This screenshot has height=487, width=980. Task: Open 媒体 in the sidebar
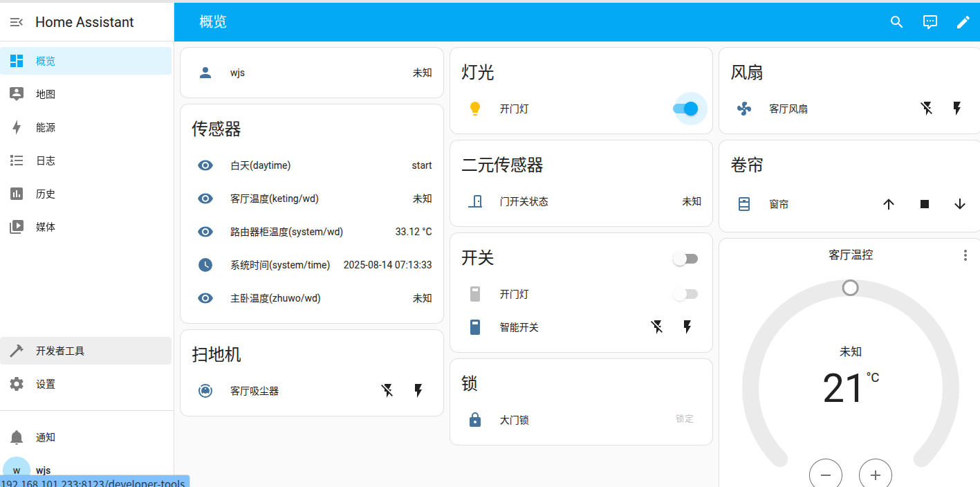tap(86, 227)
